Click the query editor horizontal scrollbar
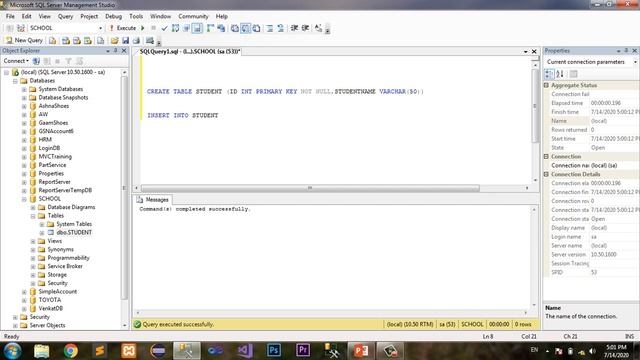640x360 pixels. [310, 188]
